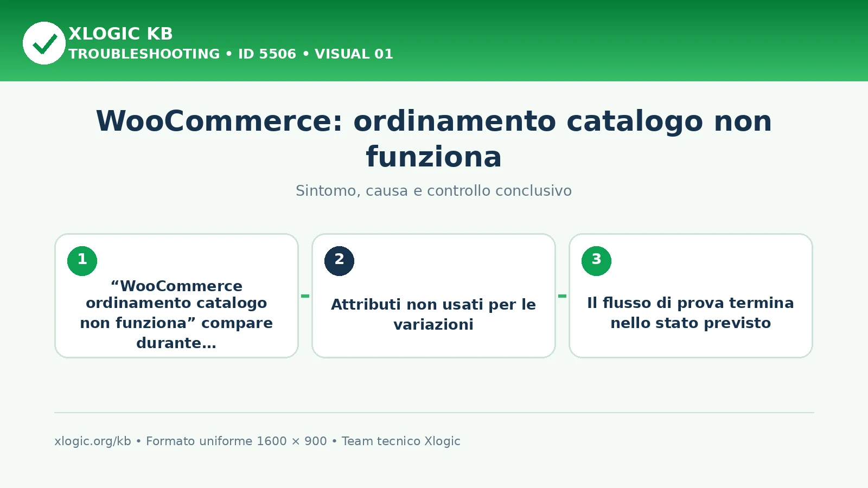This screenshot has height=488, width=868.
Task: Click the WooCommerce ordinamento catalogo non funziona headline
Action: pos(434,139)
